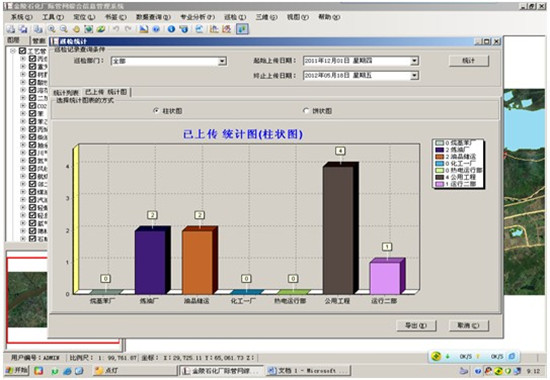Click the purple 运行二部 legend swatch

point(440,184)
